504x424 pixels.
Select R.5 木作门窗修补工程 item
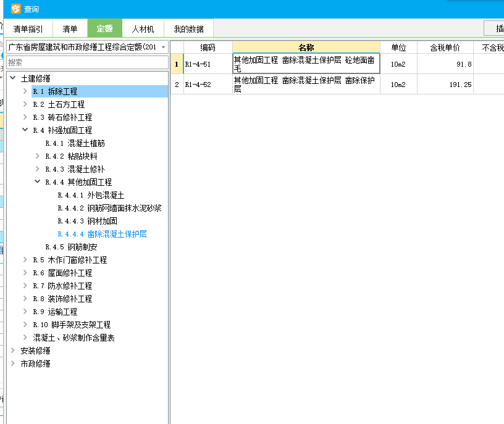tap(70, 260)
